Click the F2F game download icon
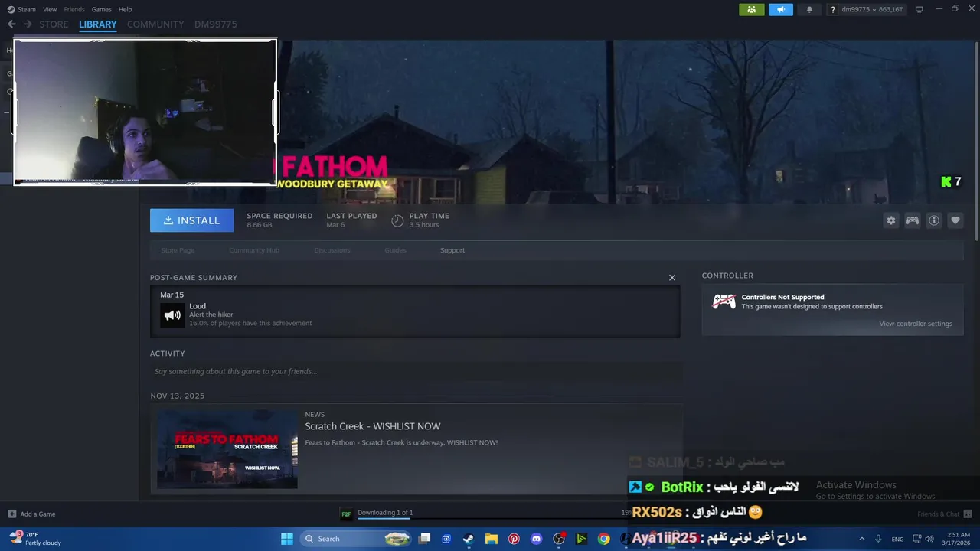The image size is (980, 551). pyautogui.click(x=346, y=514)
